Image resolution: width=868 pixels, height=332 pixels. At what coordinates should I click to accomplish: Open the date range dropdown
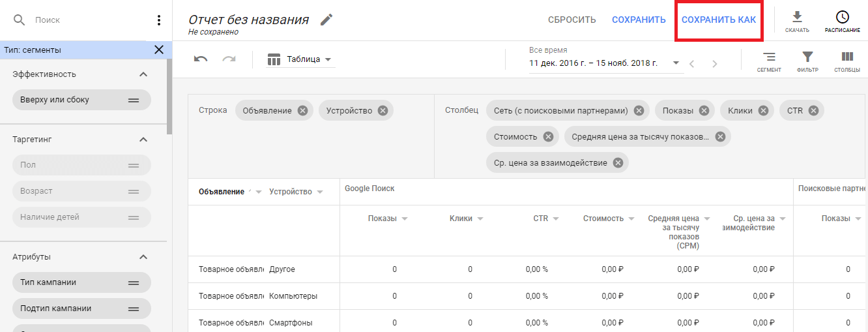pyautogui.click(x=676, y=63)
